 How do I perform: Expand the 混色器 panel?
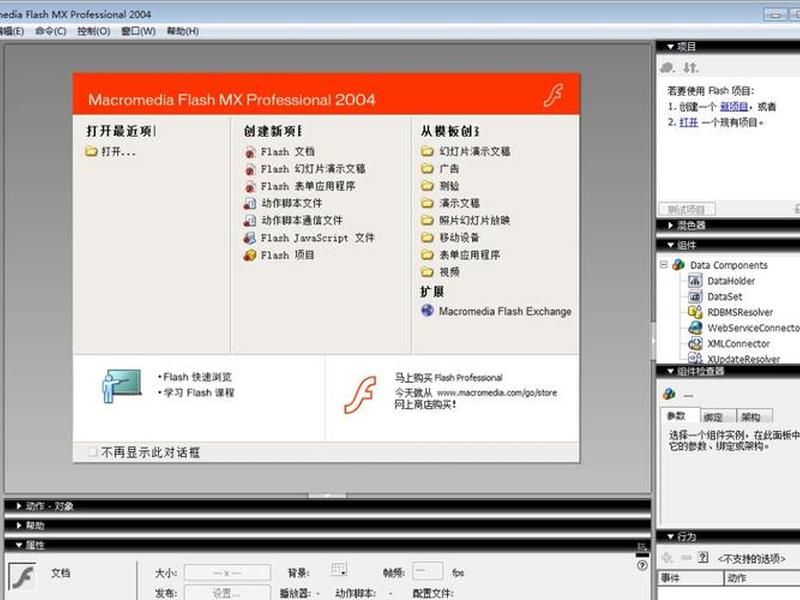tap(670, 225)
